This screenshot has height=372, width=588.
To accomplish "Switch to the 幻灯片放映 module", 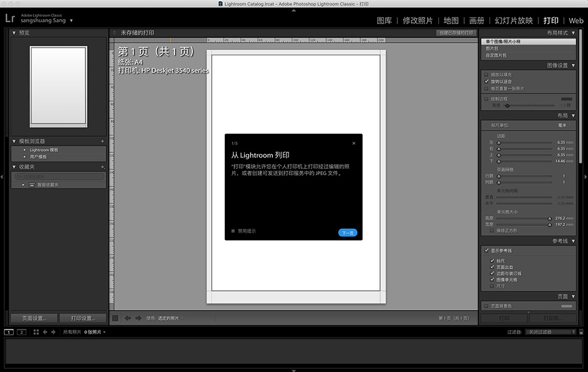I will point(514,20).
